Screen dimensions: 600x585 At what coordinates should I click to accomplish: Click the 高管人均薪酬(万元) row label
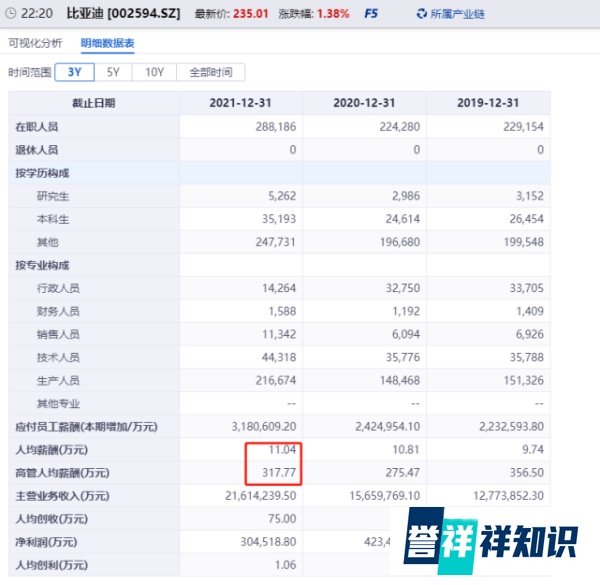(62, 473)
